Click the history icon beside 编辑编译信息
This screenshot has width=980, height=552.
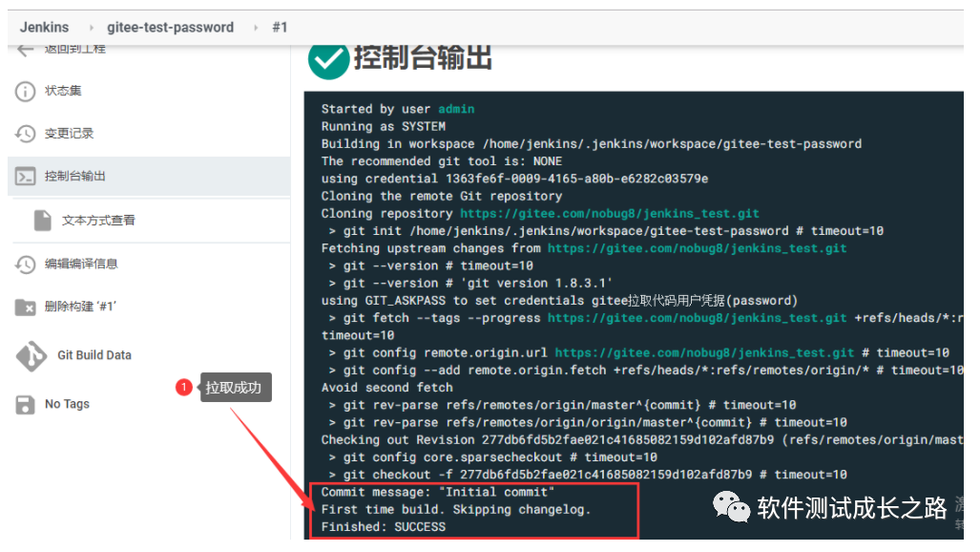point(25,265)
